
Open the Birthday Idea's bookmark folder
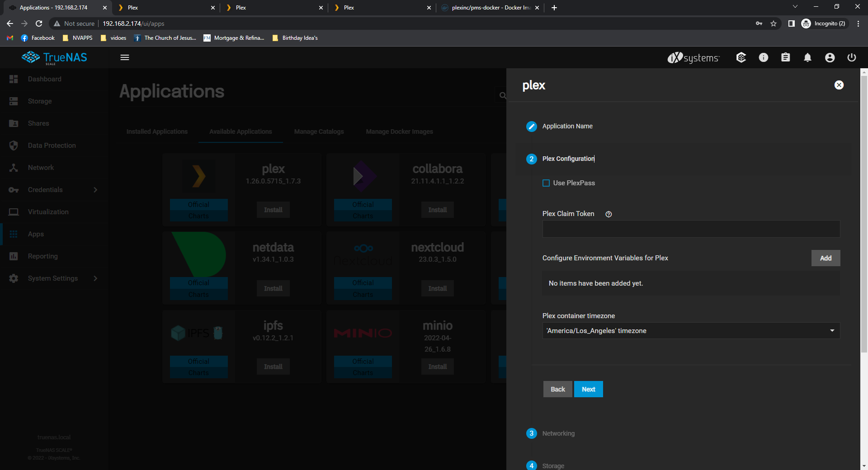[x=295, y=38]
